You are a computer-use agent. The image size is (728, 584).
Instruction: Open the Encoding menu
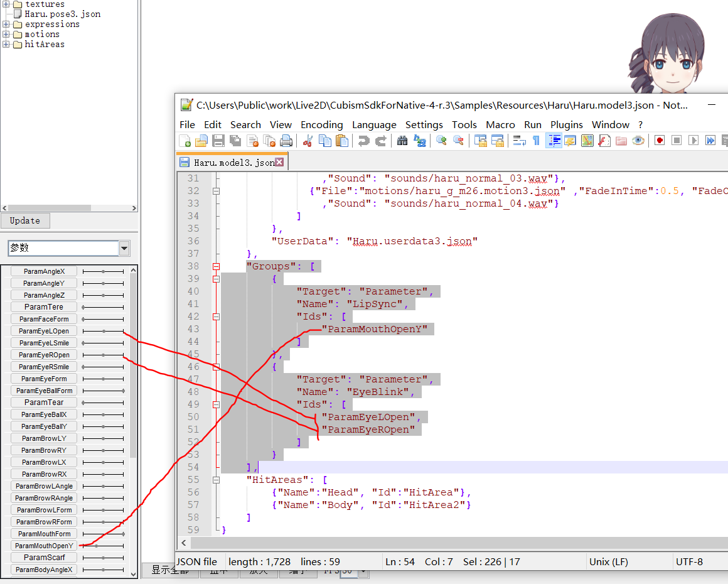click(321, 124)
